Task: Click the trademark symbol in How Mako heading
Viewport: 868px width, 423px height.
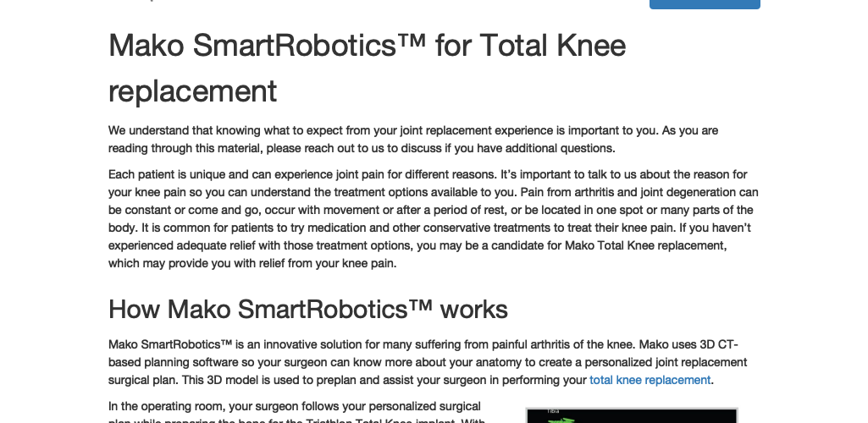Action: coord(420,305)
